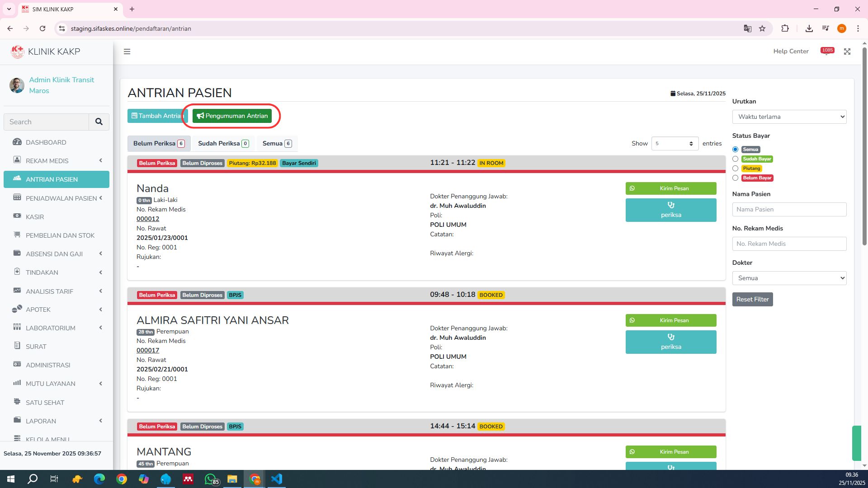Click the Nama Pasien input field
868x488 pixels.
(x=789, y=209)
